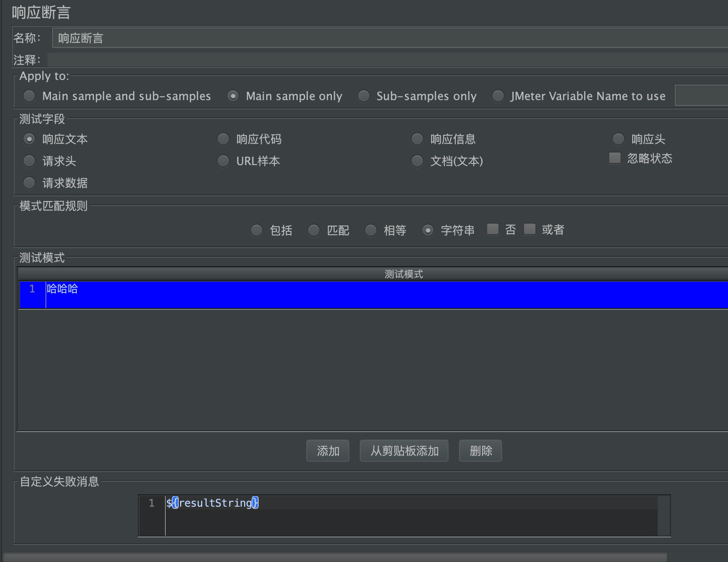Image resolution: width=728 pixels, height=562 pixels.
Task: Select Sub-samples only
Action: [x=364, y=96]
